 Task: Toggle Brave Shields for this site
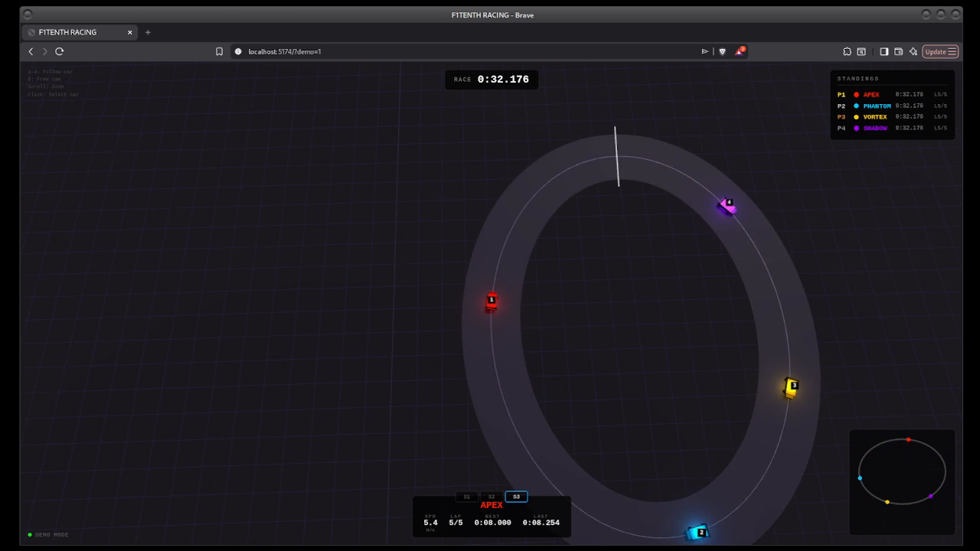tap(722, 51)
